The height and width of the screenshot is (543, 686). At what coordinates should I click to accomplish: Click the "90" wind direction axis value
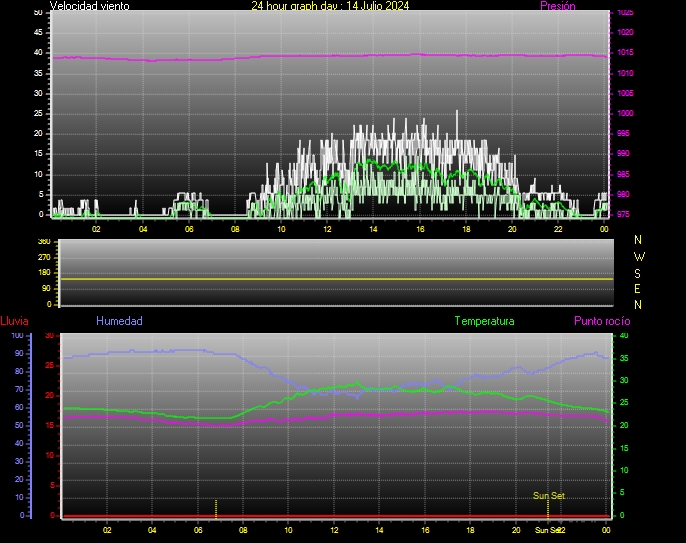click(46, 288)
